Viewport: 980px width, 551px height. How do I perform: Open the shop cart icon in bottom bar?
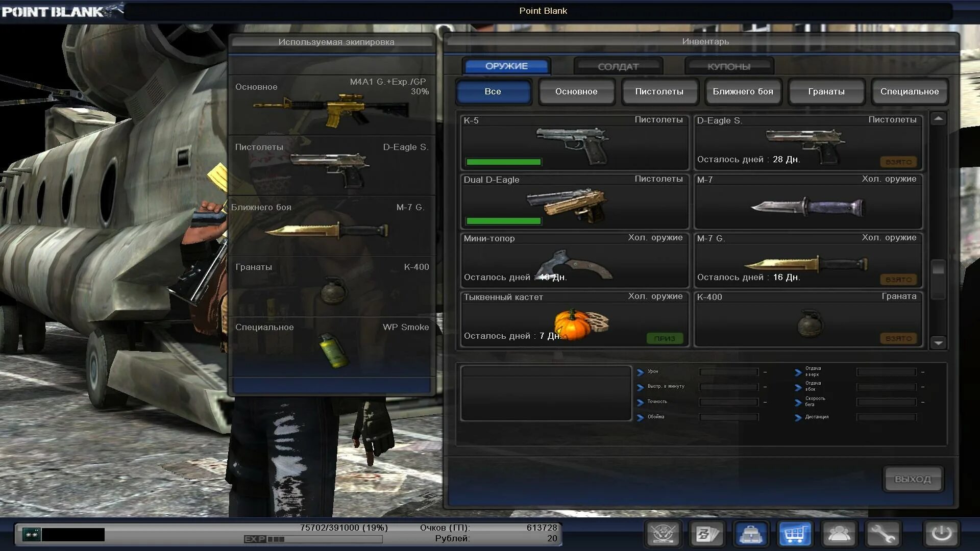click(795, 534)
